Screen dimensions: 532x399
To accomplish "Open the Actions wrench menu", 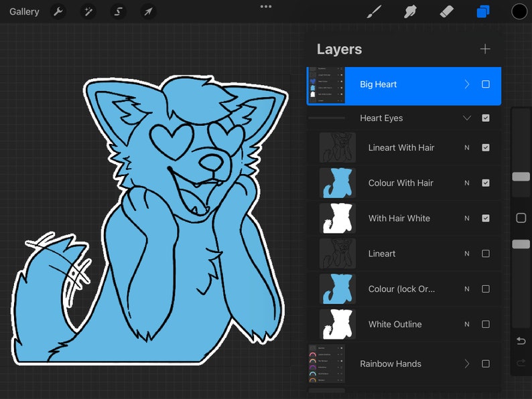I will point(58,11).
